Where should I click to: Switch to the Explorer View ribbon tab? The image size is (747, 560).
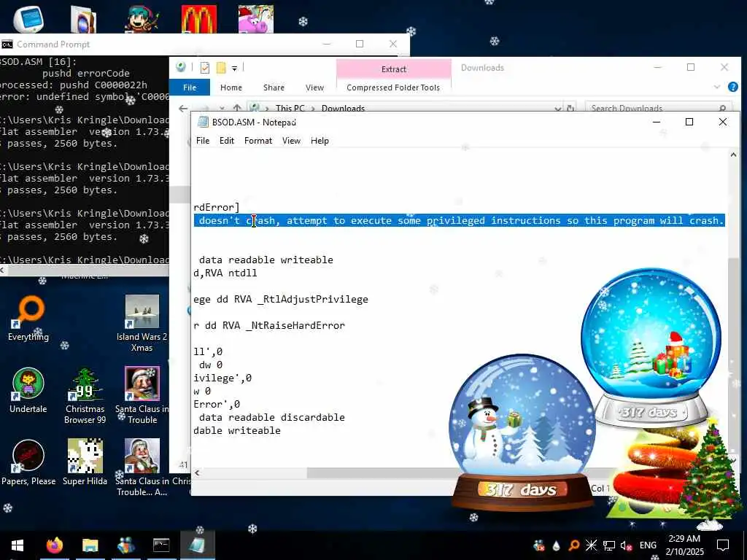(314, 87)
